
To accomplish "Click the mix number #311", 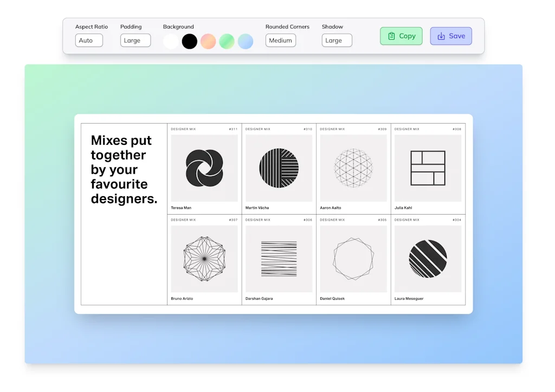I will point(233,129).
